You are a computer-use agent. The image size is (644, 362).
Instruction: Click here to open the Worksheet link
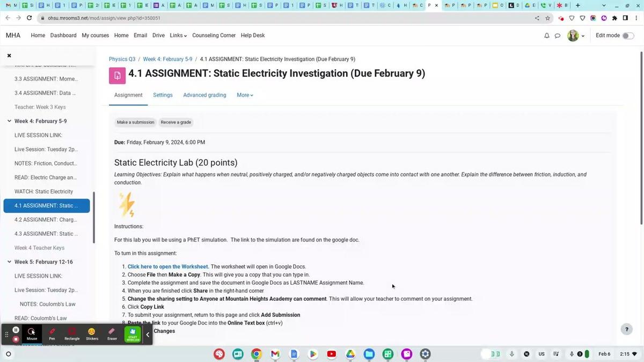(x=168, y=266)
